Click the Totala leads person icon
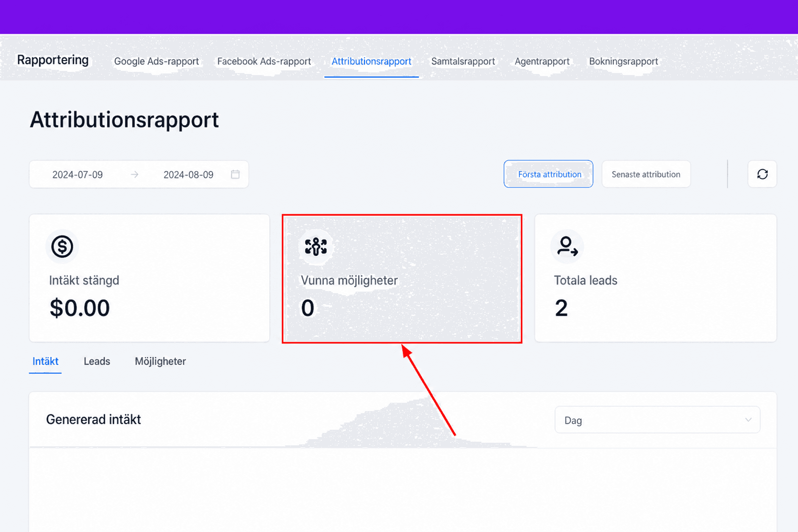798x532 pixels. pos(567,246)
